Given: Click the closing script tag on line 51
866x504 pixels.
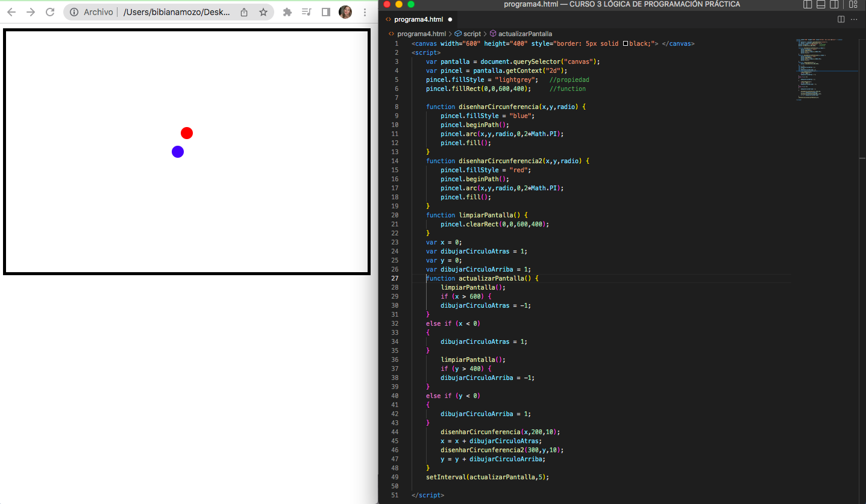Looking at the screenshot, I should [x=428, y=495].
